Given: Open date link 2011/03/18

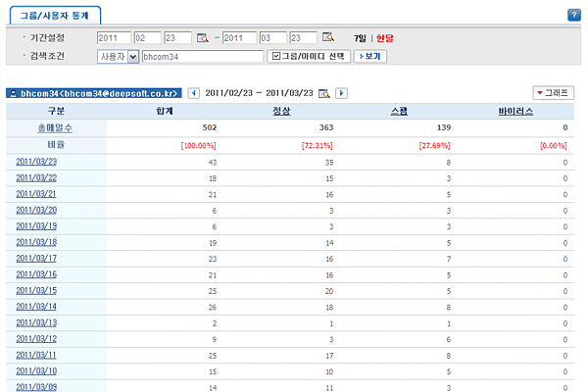Looking at the screenshot, I should click(x=36, y=242).
